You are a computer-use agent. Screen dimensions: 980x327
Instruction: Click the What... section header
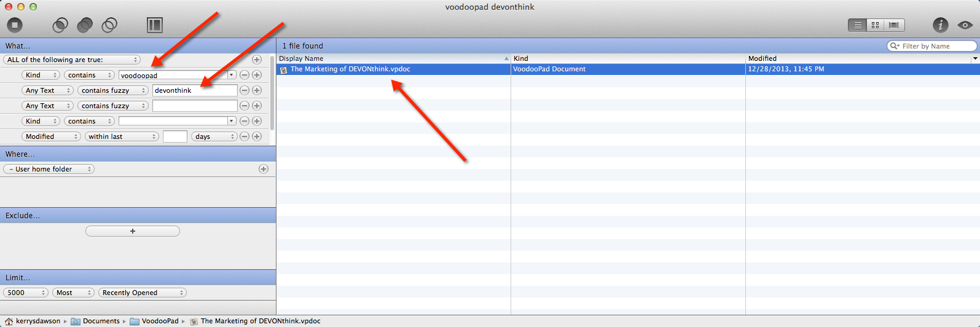tap(138, 45)
